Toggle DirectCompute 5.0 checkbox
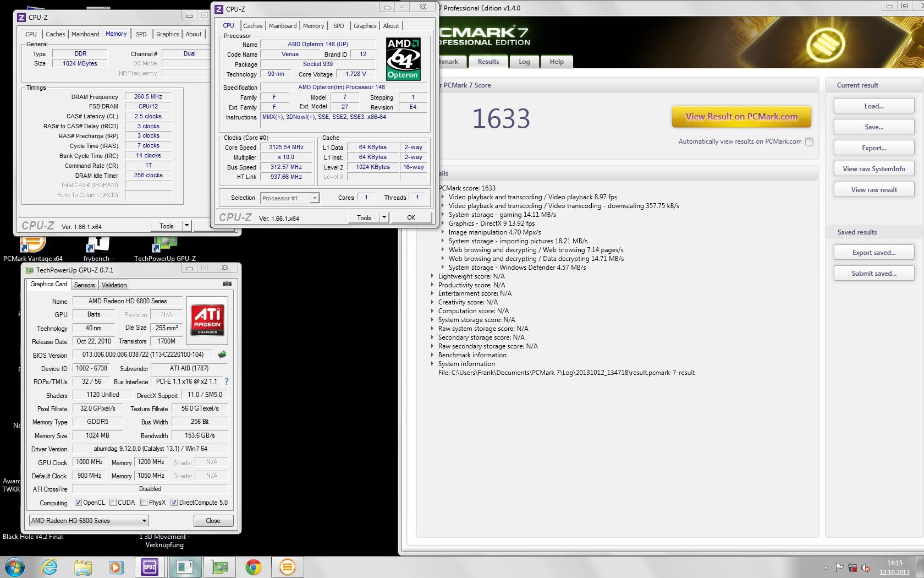 tap(174, 502)
